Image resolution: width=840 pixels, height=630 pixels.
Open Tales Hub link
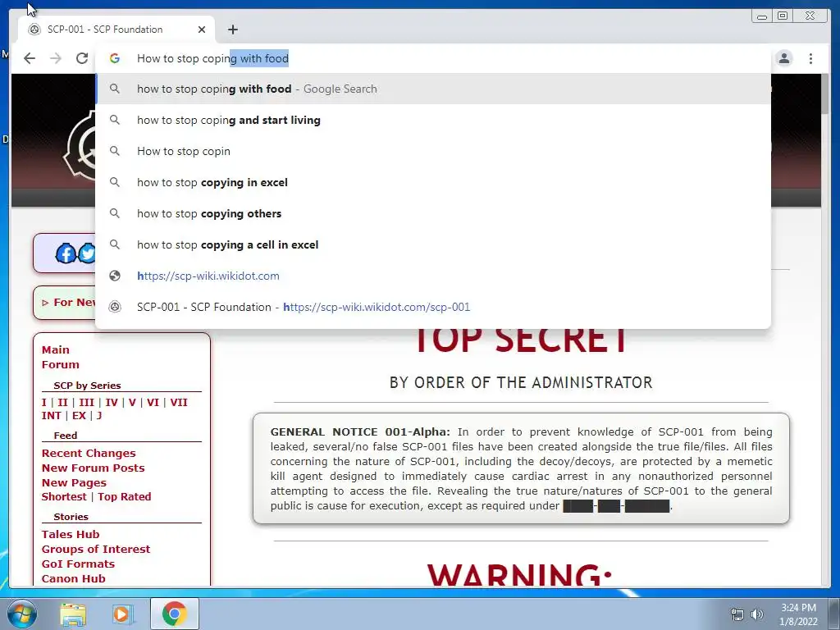[71, 534]
